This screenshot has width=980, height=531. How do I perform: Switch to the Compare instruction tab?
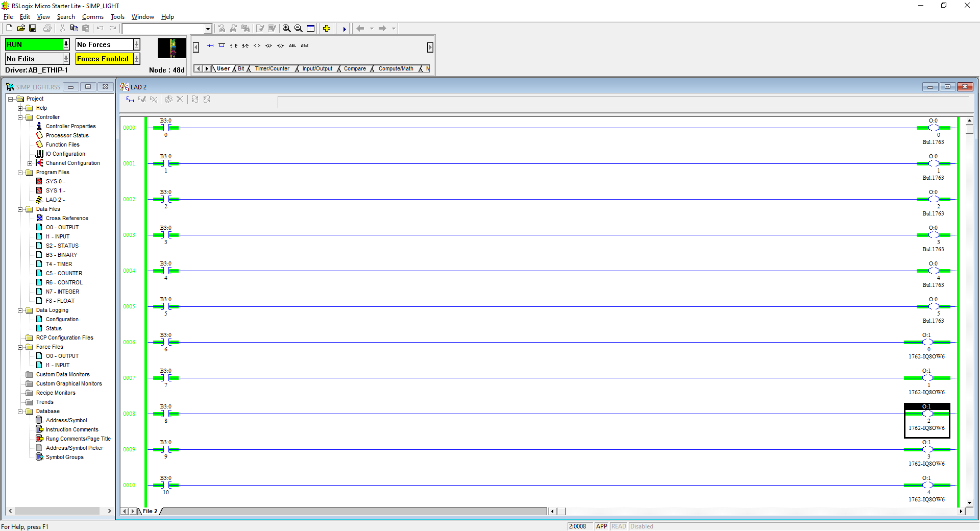(355, 68)
